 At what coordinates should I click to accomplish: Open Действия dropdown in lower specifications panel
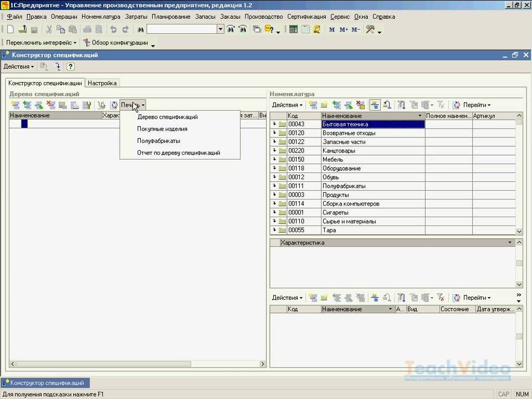287,298
